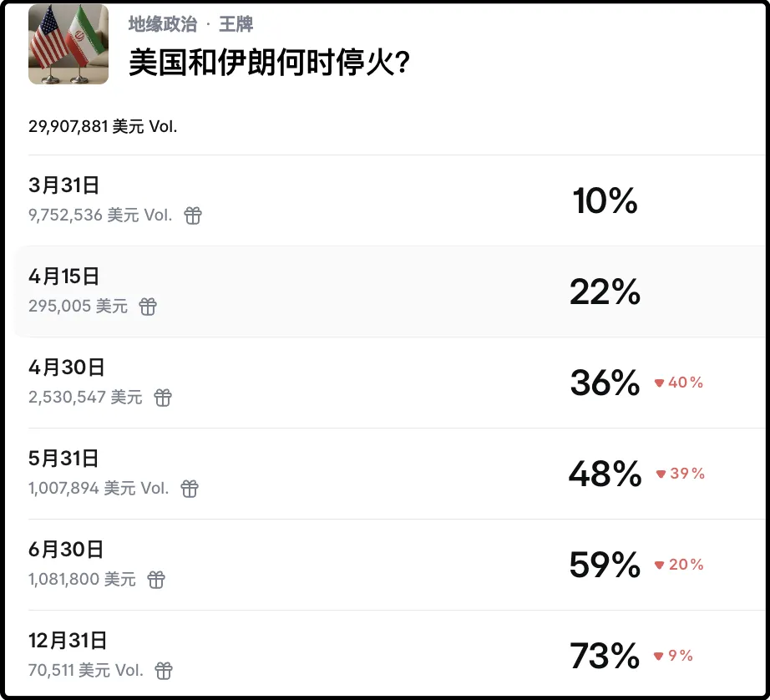Viewport: 770px width, 700px height.
Task: Open the 地缘政治 category link
Action: pos(162,24)
